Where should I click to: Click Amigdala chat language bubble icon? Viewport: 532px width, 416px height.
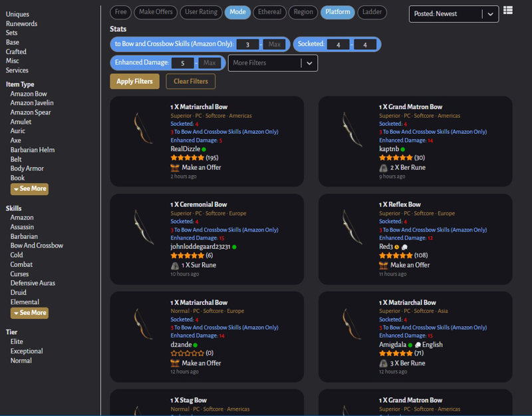pos(418,345)
